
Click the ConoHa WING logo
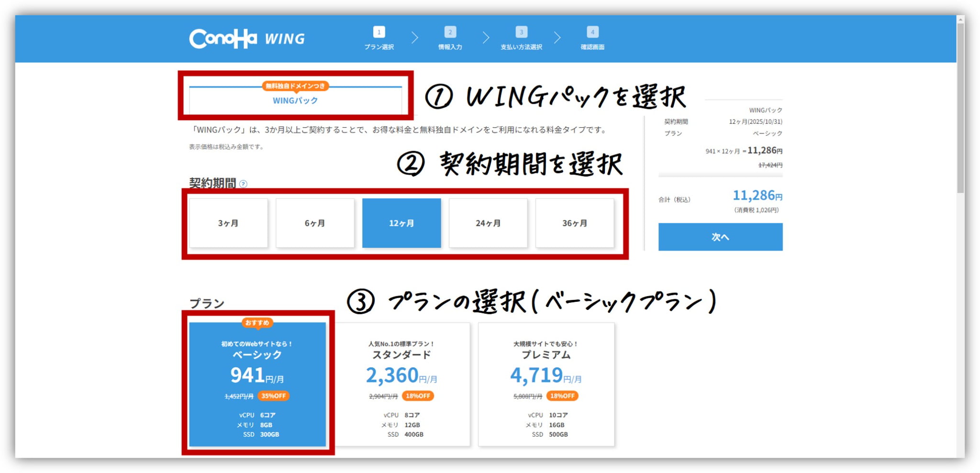tap(247, 39)
